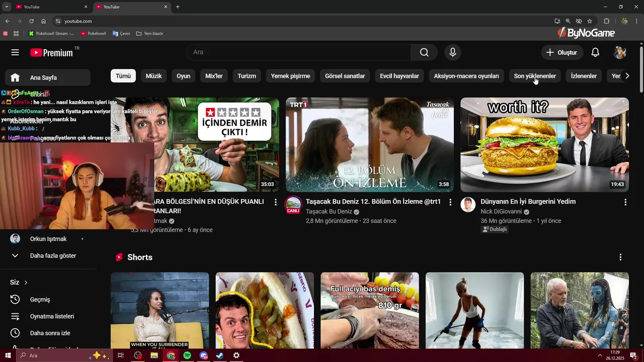Go back in browser history
The image size is (644, 362).
(x=7, y=21)
